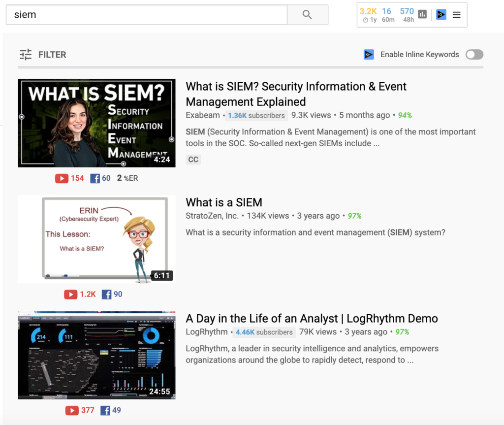Click YouTube icon with 377 count
This screenshot has height=425, width=504.
[x=80, y=410]
